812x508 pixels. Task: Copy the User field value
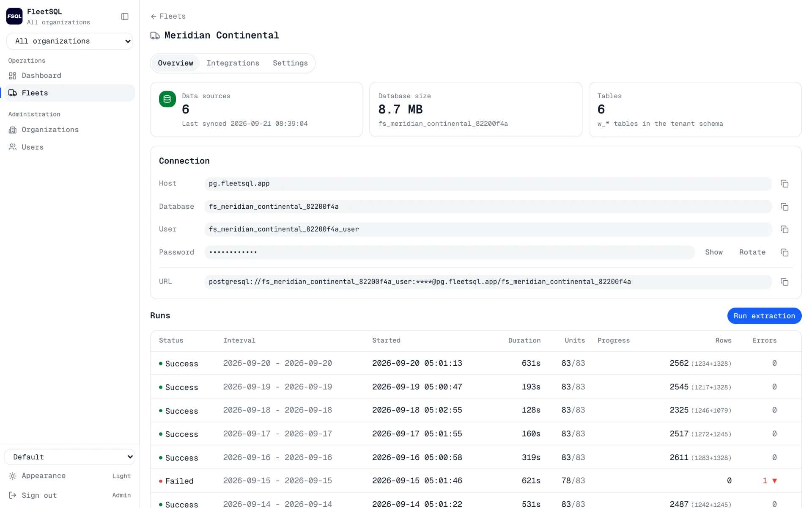tap(785, 229)
